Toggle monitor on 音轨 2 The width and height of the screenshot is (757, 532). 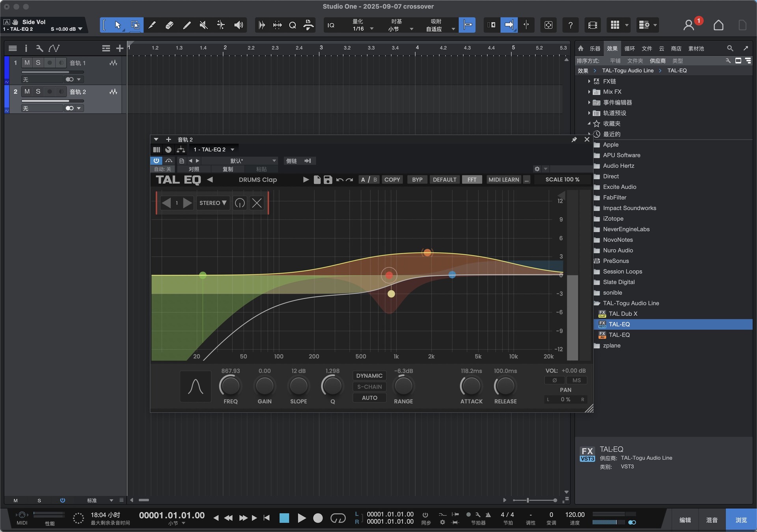click(x=61, y=91)
